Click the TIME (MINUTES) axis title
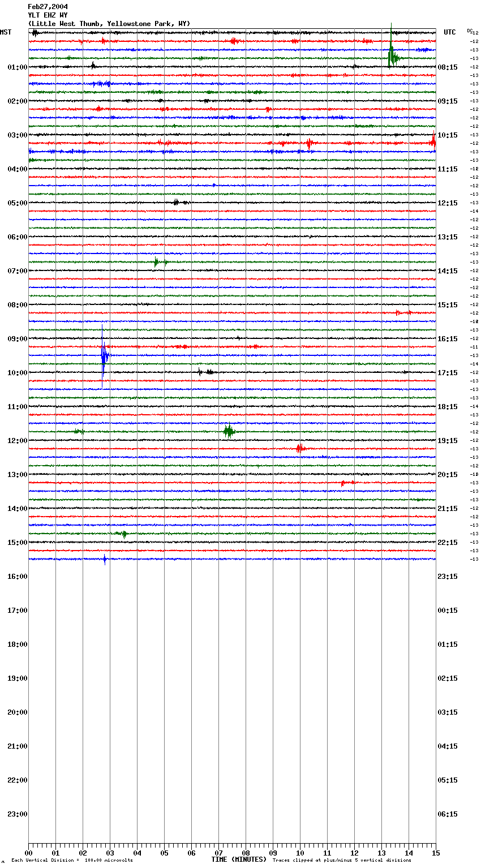This screenshot has height=868, width=481. [x=239, y=860]
